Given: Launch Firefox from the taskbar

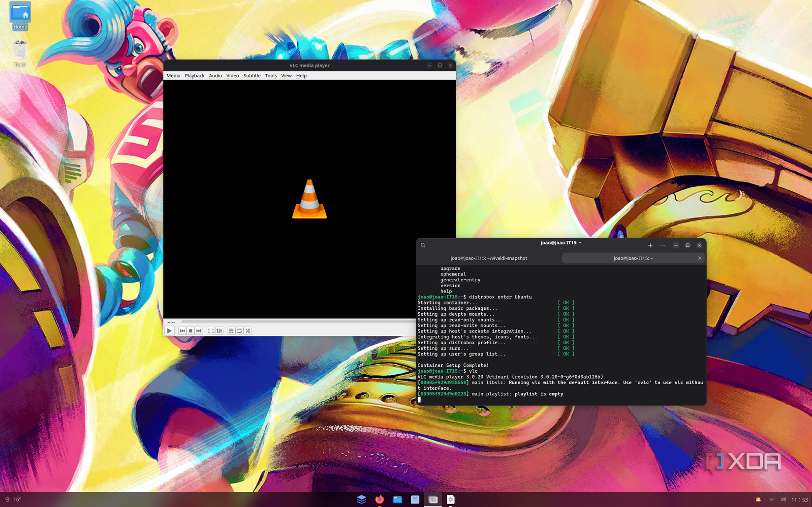Looking at the screenshot, I should (x=379, y=499).
